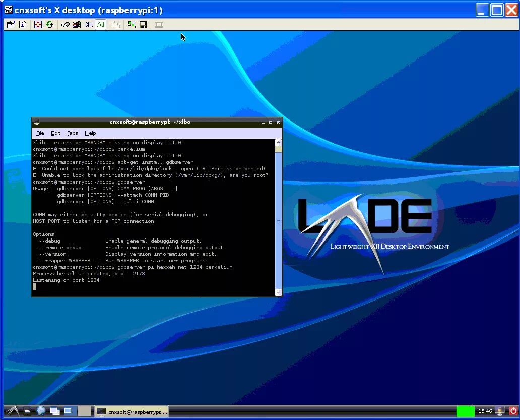
Task: Launch the web browser globe icon
Action: pos(41,411)
